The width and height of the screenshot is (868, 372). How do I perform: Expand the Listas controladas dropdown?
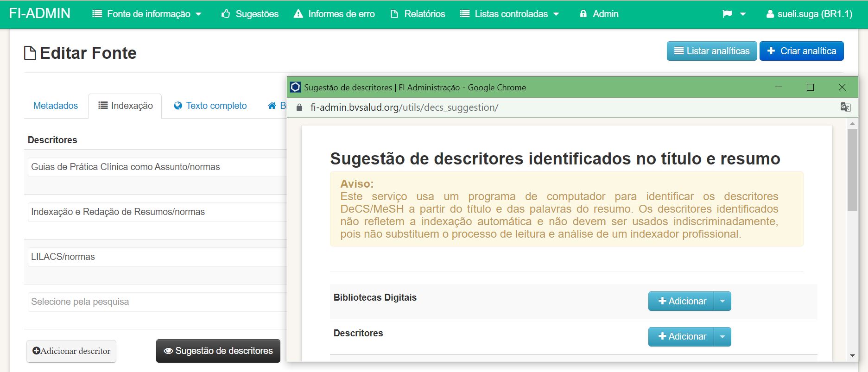point(509,14)
